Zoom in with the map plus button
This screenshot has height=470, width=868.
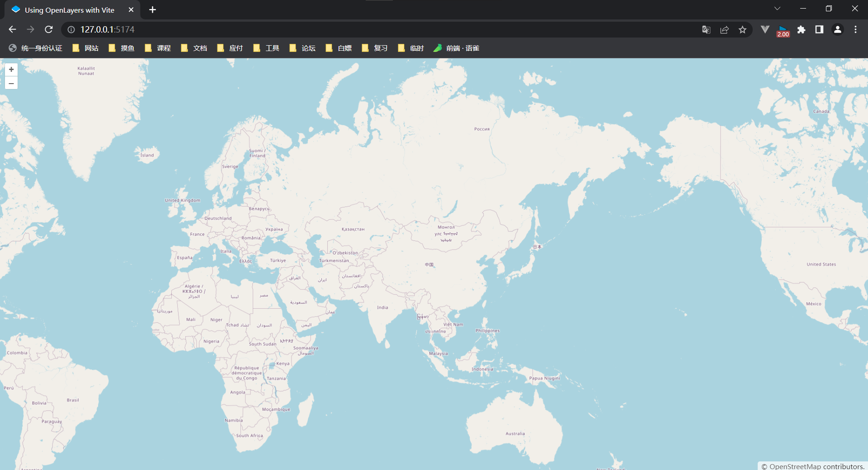coord(11,69)
